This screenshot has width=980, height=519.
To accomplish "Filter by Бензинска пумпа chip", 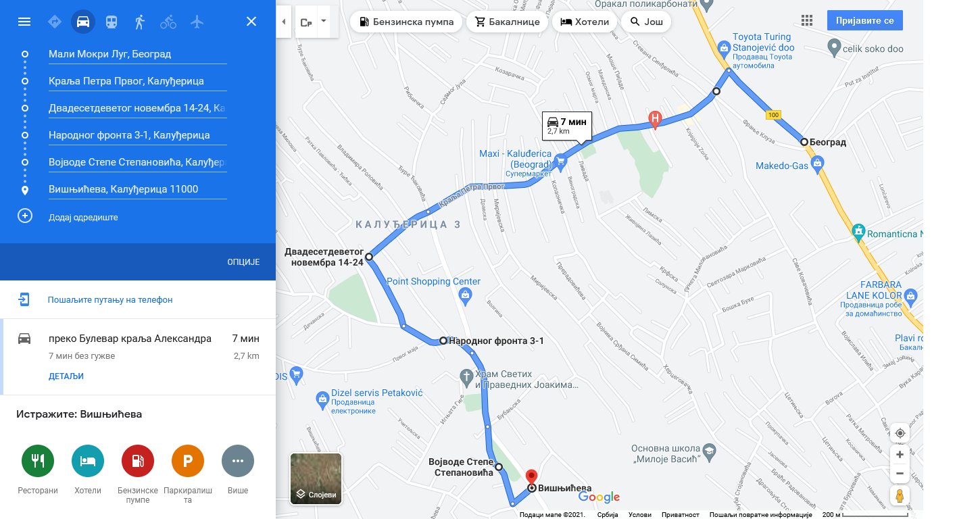I will [406, 22].
